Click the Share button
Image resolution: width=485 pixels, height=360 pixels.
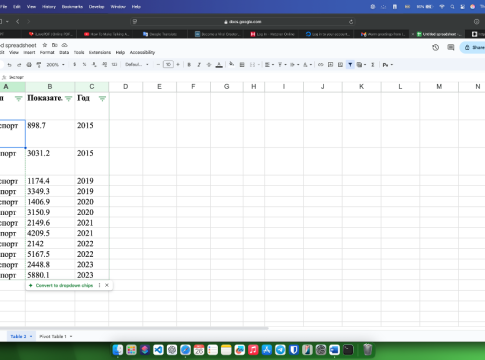tap(474, 47)
